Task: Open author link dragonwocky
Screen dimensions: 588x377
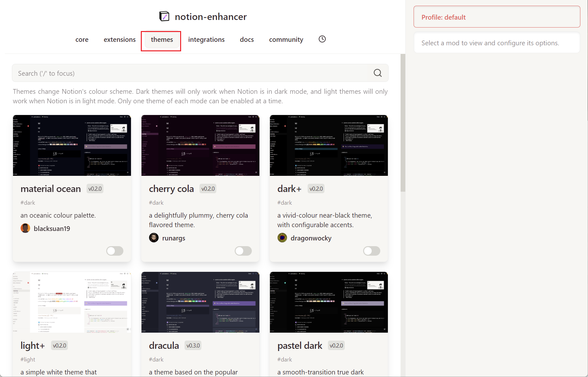Action: (x=311, y=238)
